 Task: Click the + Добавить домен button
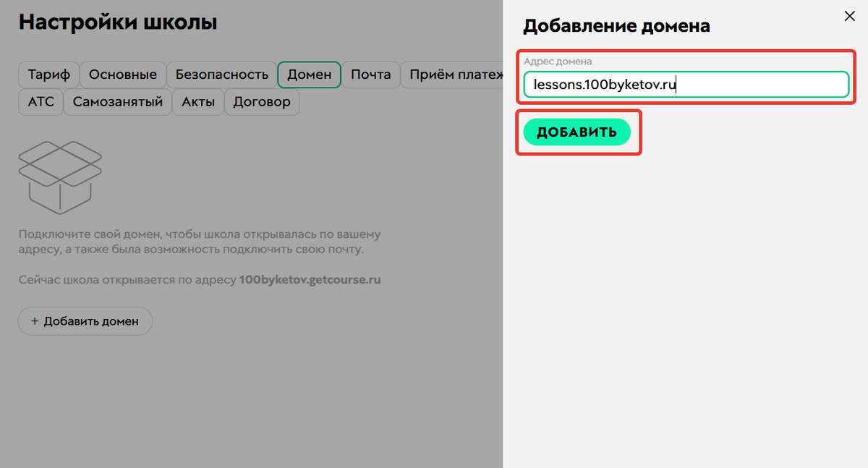(x=85, y=321)
